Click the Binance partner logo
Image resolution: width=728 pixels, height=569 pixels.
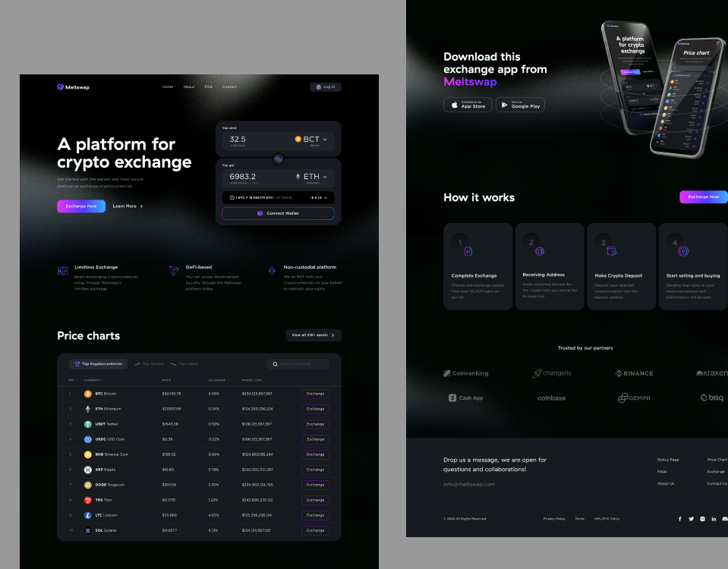coord(634,373)
